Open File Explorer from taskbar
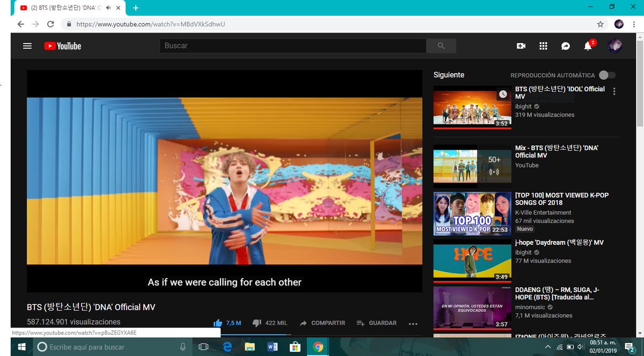This screenshot has height=356, width=644. pos(250,347)
